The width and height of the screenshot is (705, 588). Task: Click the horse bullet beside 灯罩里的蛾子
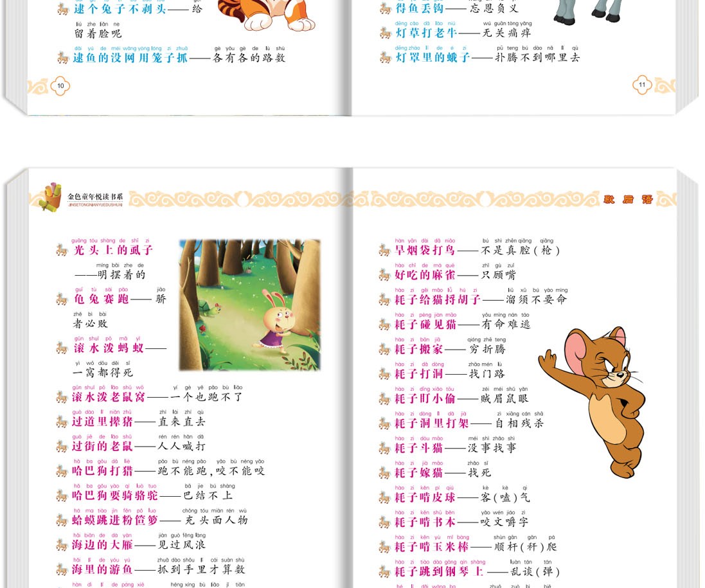click(386, 58)
